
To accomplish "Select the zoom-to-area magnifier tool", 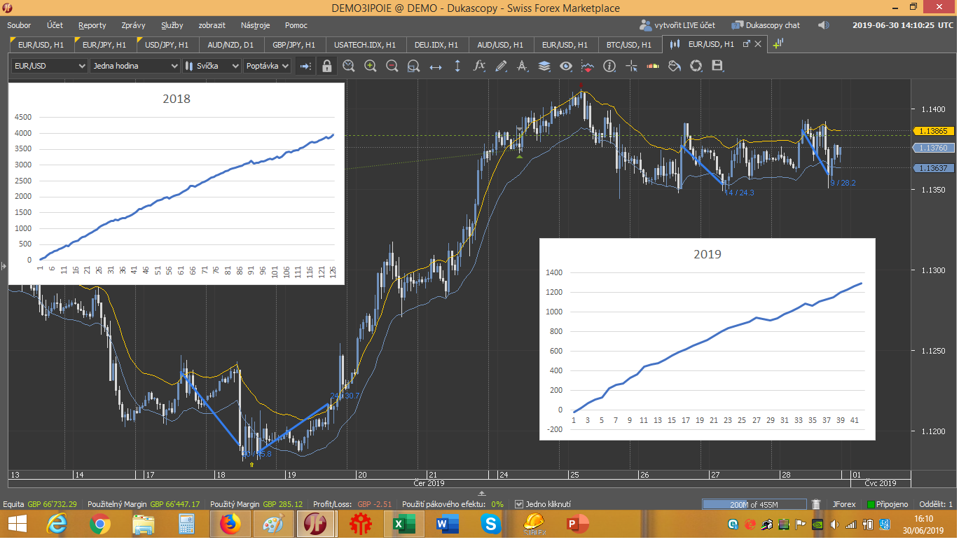I will click(x=413, y=66).
